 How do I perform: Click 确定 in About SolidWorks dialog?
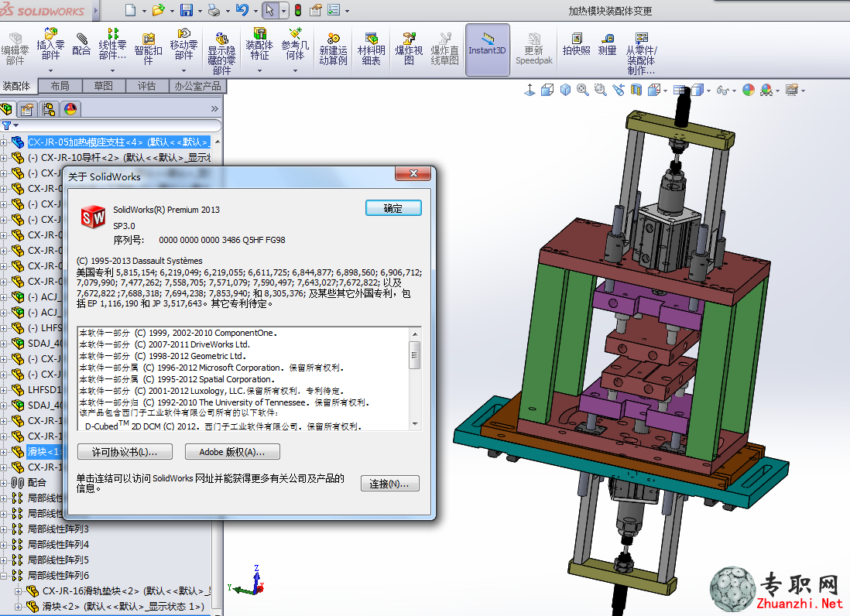click(393, 208)
